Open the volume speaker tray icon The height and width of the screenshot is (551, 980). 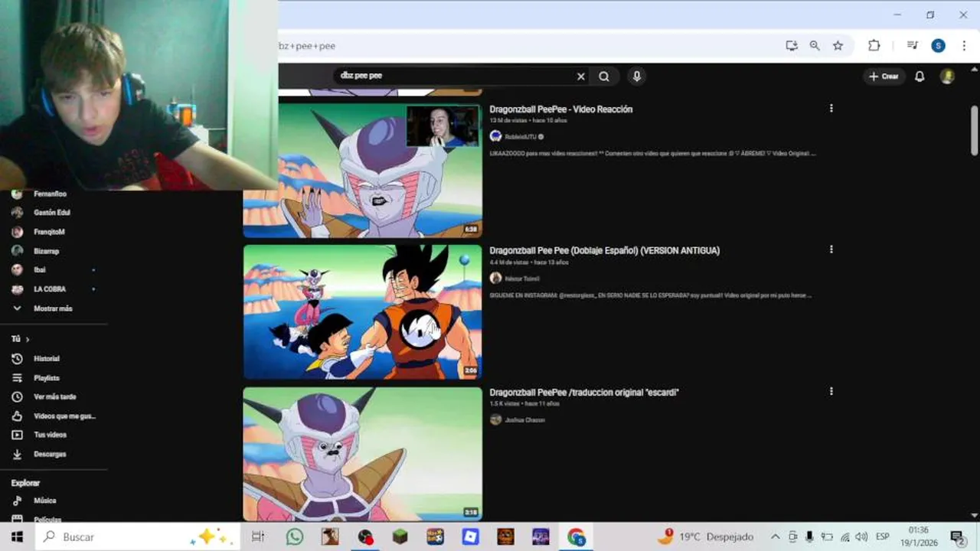click(861, 537)
